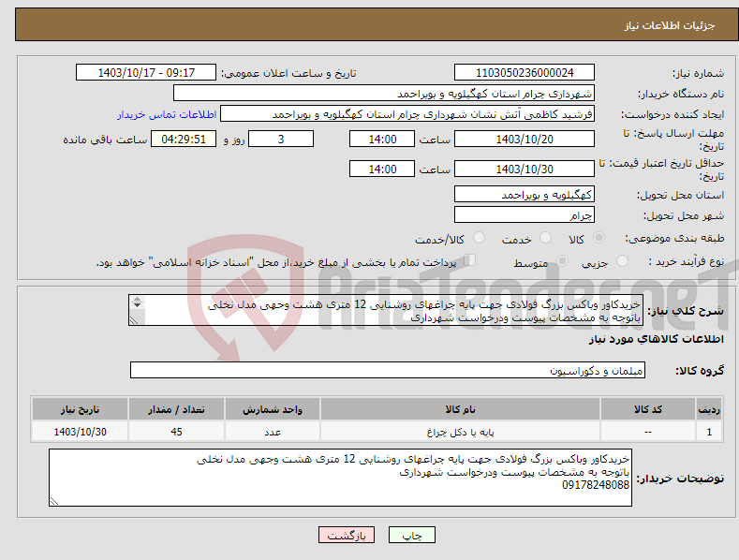Click the کد کالا column header

[648, 409]
